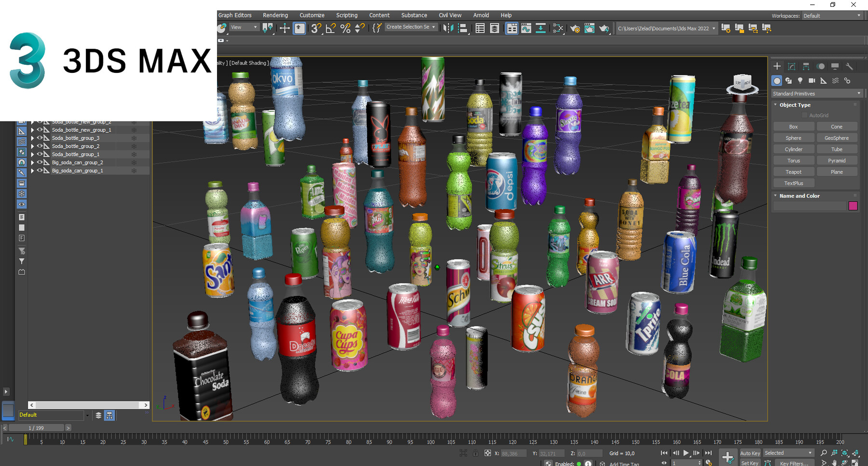
Task: Click the Auto Key button
Action: point(750,453)
